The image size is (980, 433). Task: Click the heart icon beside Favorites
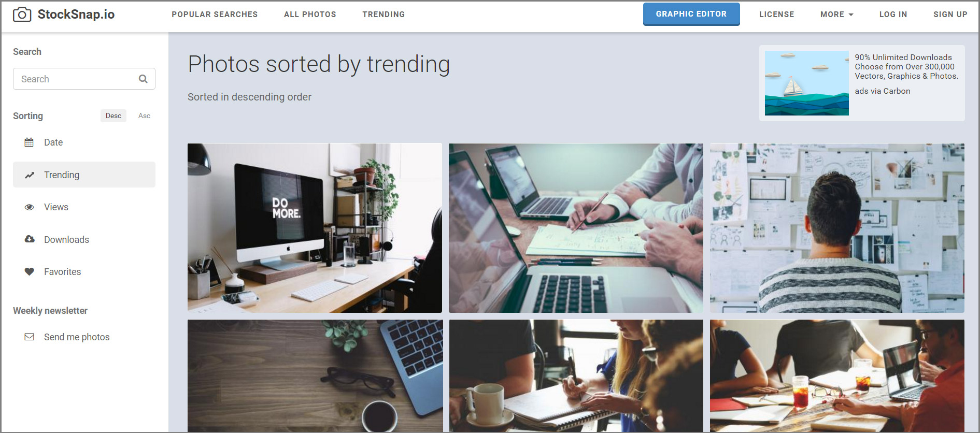pos(30,271)
